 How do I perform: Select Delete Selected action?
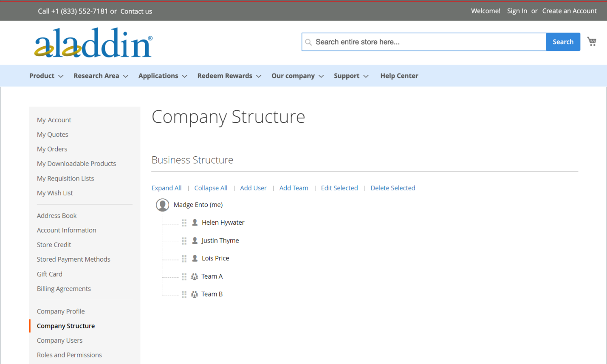(x=392, y=188)
